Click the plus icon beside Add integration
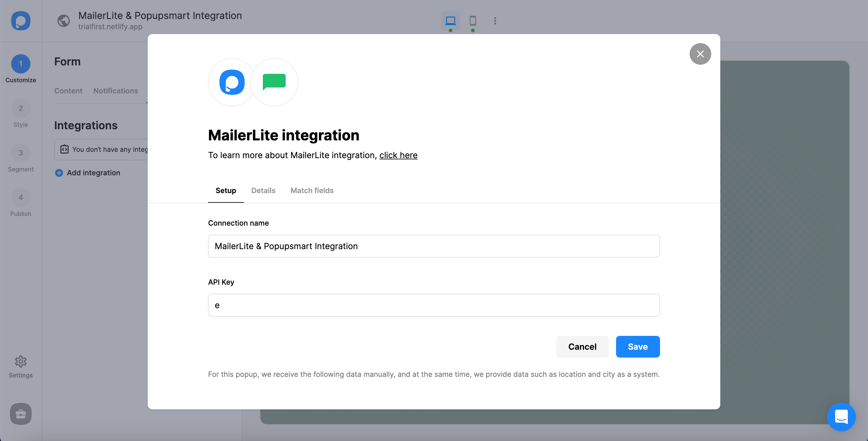 coord(59,173)
